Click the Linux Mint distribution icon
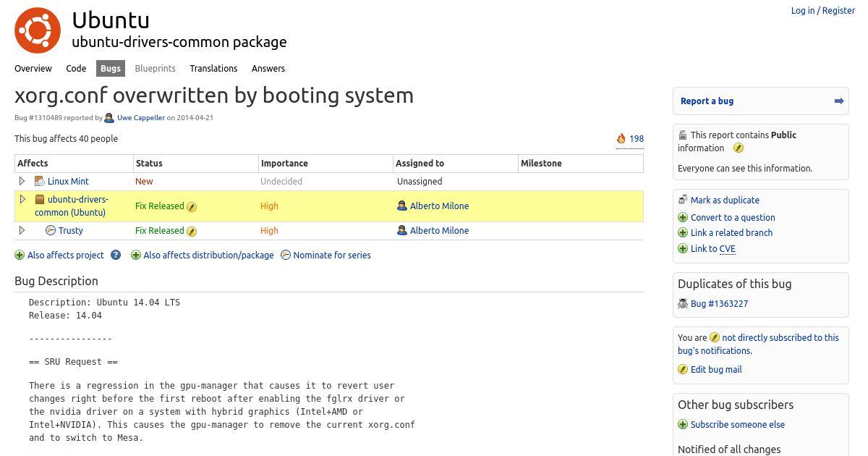 40,181
